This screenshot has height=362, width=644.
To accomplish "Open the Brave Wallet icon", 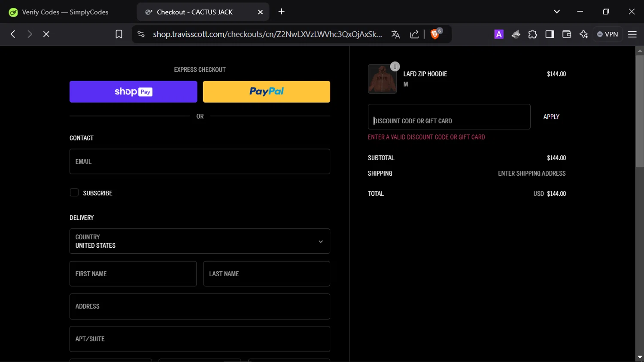I will 567,34.
